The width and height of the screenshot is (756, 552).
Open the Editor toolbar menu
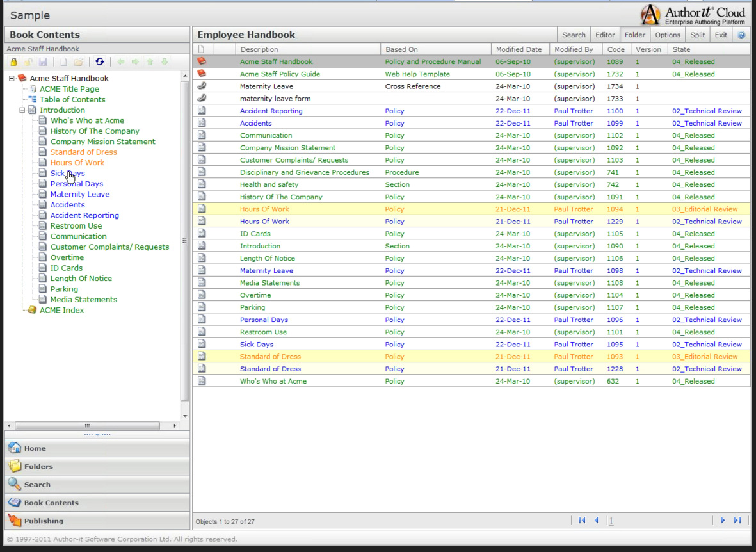[x=604, y=35]
